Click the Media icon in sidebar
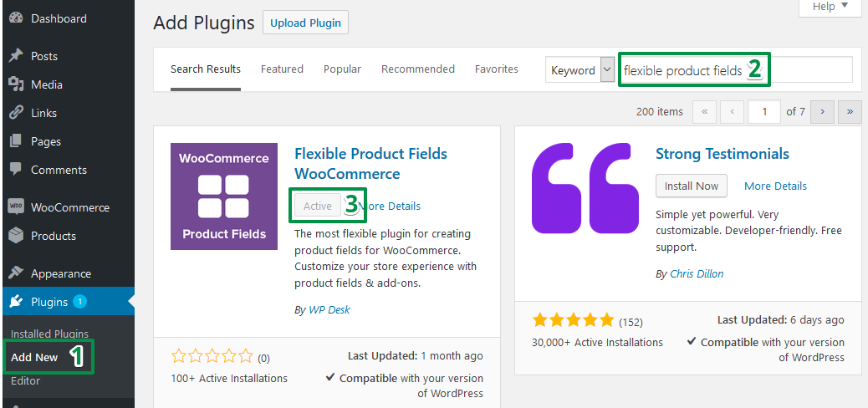868x408 pixels. (16, 84)
